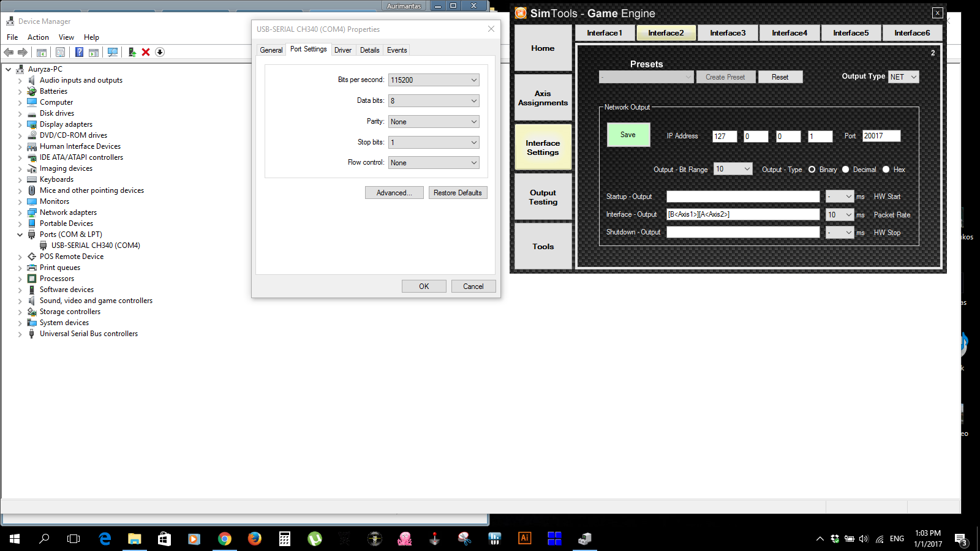Open the File menu in Device Manager

point(12,37)
